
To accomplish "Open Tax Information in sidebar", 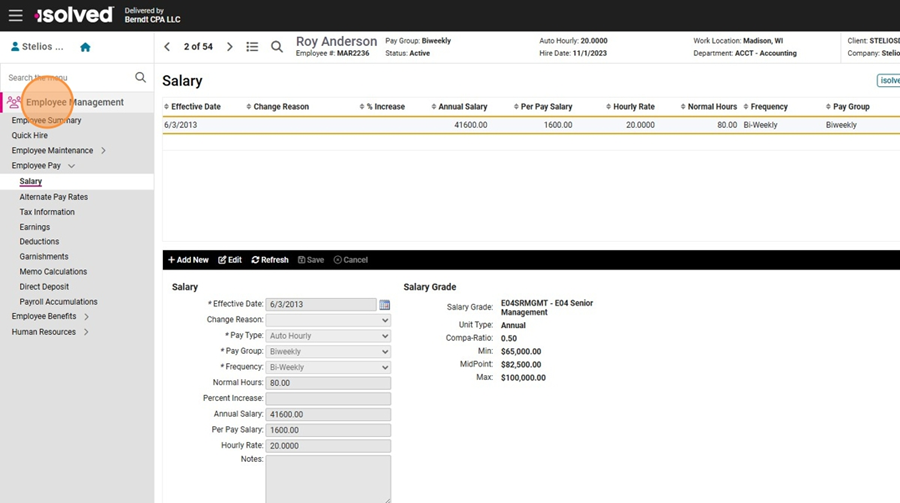I will tap(47, 212).
